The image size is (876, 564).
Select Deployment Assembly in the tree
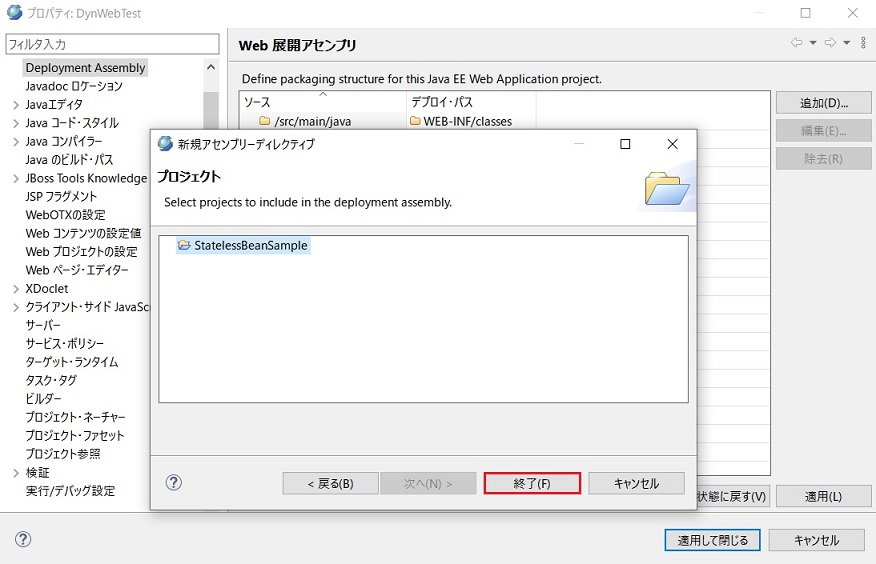85,68
